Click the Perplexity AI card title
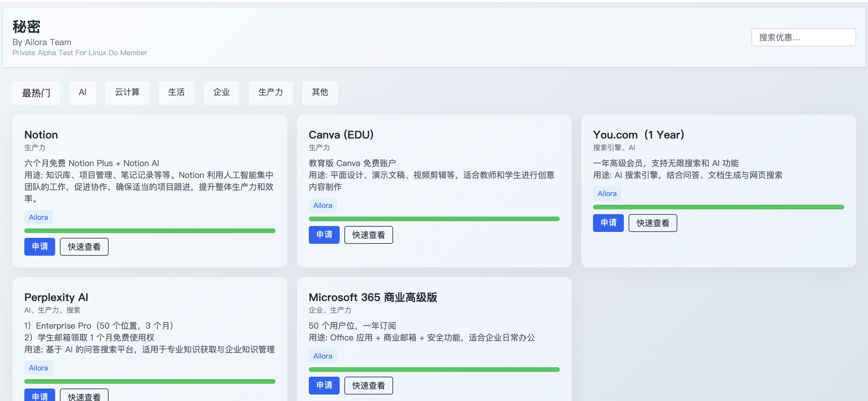 click(56, 297)
